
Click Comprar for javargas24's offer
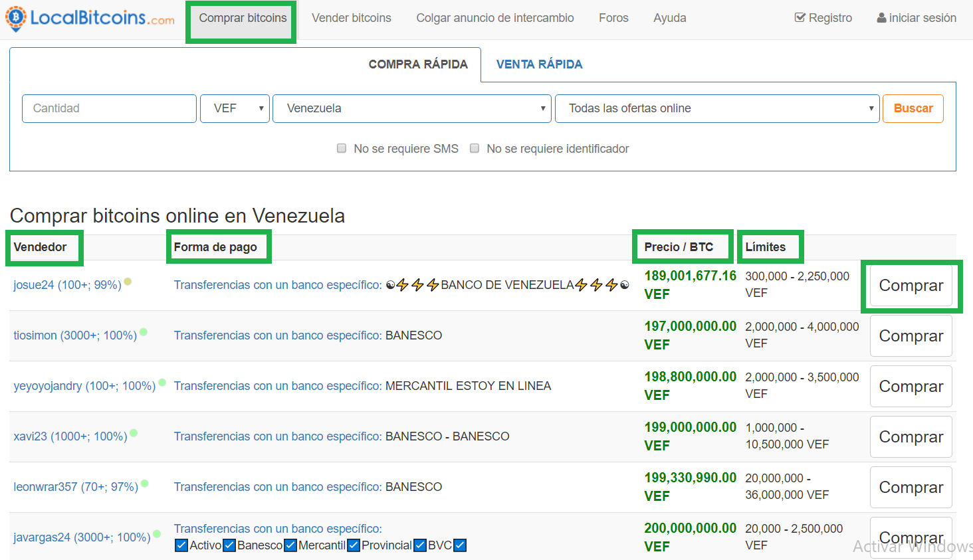911,537
